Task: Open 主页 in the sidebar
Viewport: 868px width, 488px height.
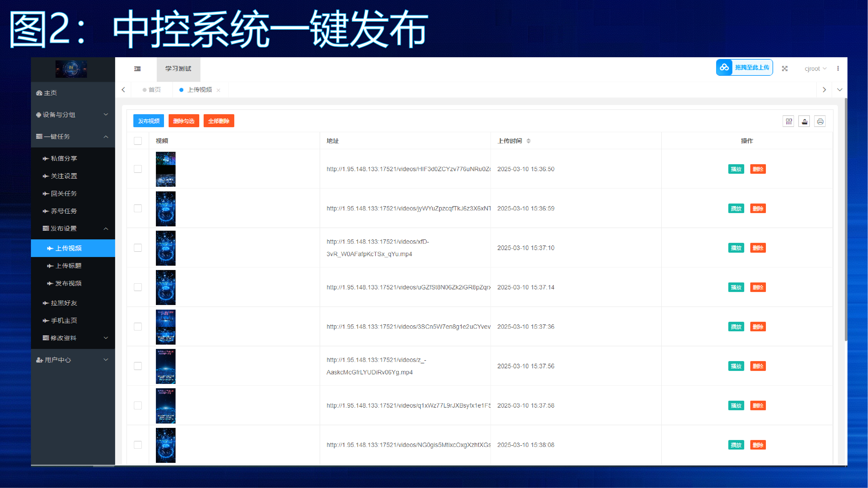Action: point(73,93)
